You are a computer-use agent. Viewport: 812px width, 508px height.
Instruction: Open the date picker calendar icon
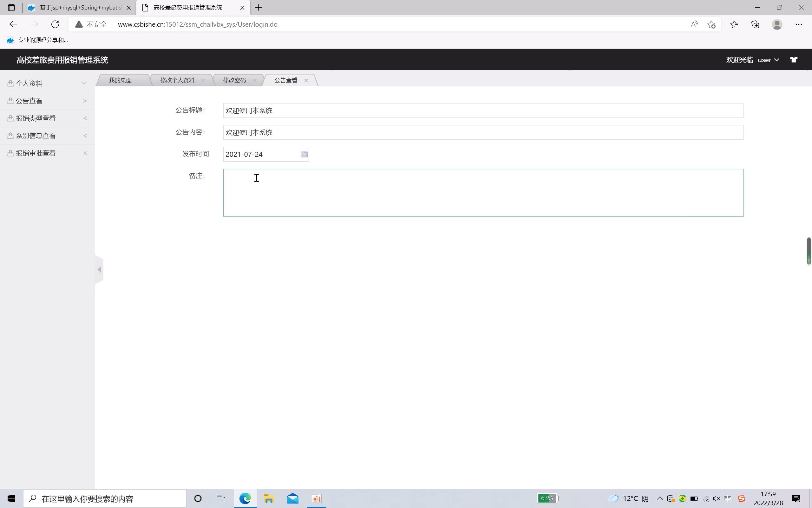pos(304,154)
